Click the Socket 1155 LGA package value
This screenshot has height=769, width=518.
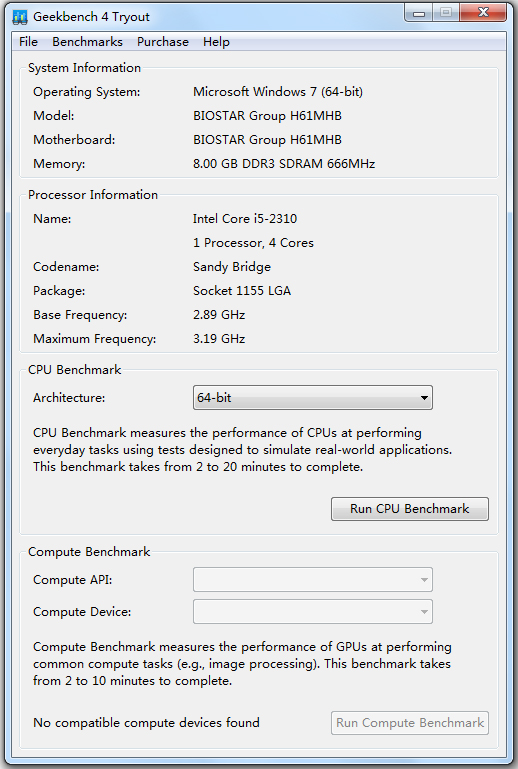click(x=242, y=291)
